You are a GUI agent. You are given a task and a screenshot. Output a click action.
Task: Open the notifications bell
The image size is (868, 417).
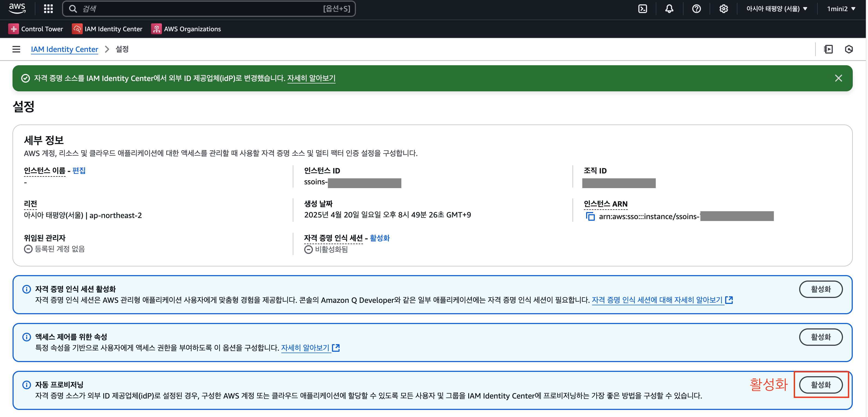tap(669, 9)
